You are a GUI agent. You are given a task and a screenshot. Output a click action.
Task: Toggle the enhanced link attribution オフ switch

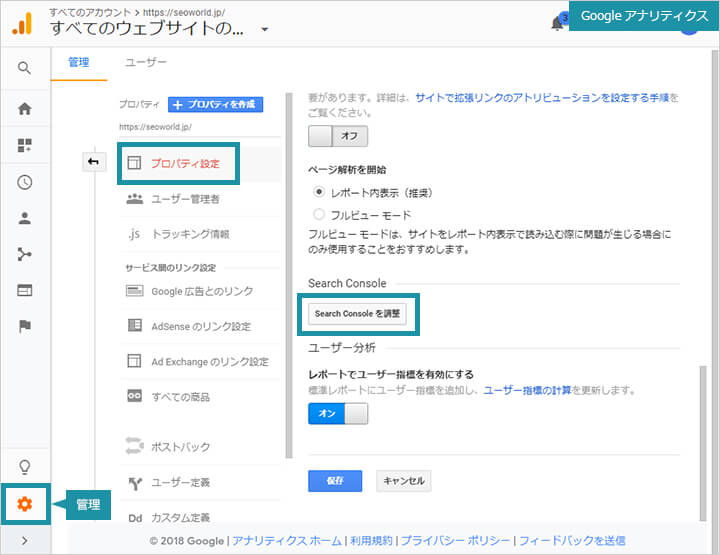click(338, 136)
